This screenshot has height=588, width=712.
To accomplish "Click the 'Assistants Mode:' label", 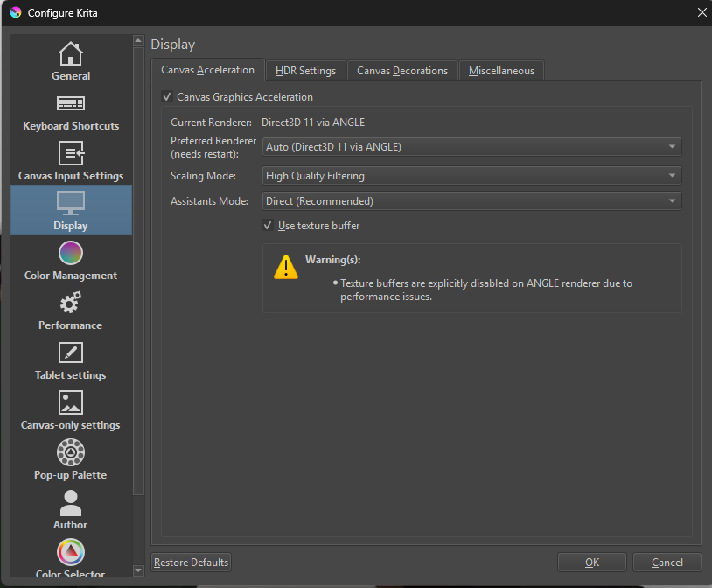I will coord(209,201).
